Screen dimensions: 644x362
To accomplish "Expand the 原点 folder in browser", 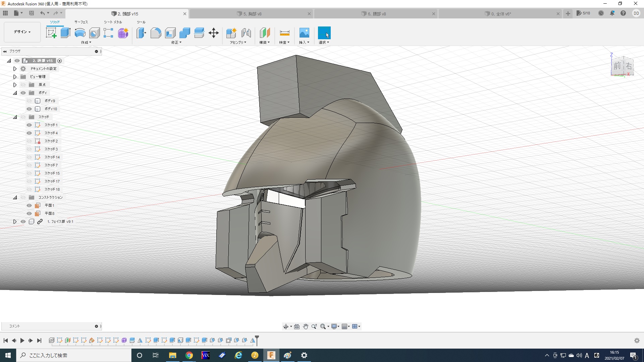I will 15,85.
